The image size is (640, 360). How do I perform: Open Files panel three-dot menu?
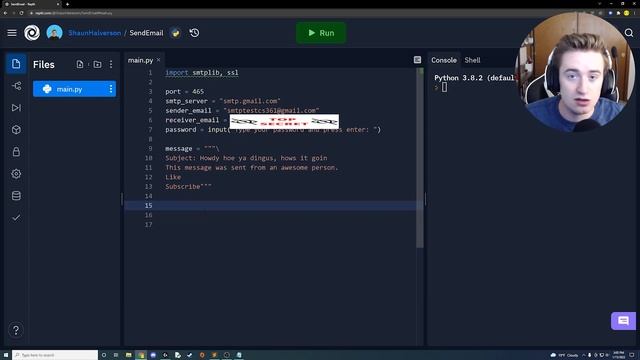click(x=111, y=64)
